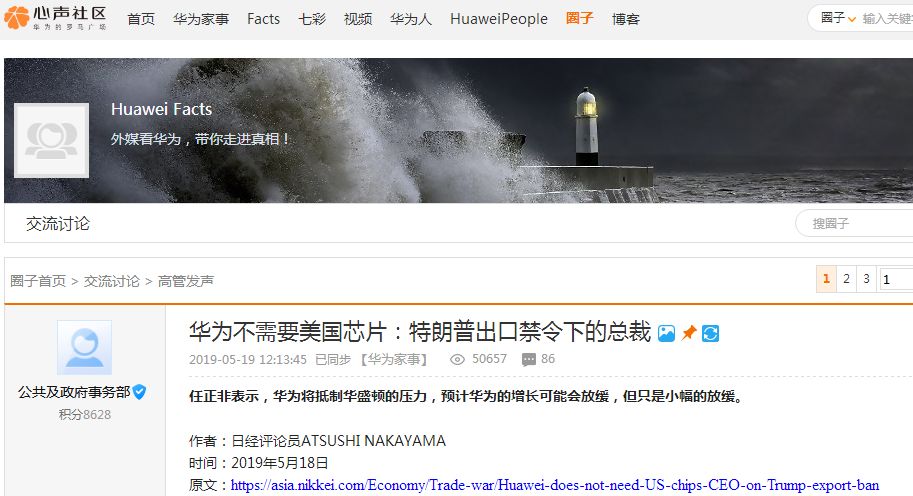Image resolution: width=913 pixels, height=496 pixels.
Task: Go to page 2 of the thread
Action: pos(846,279)
